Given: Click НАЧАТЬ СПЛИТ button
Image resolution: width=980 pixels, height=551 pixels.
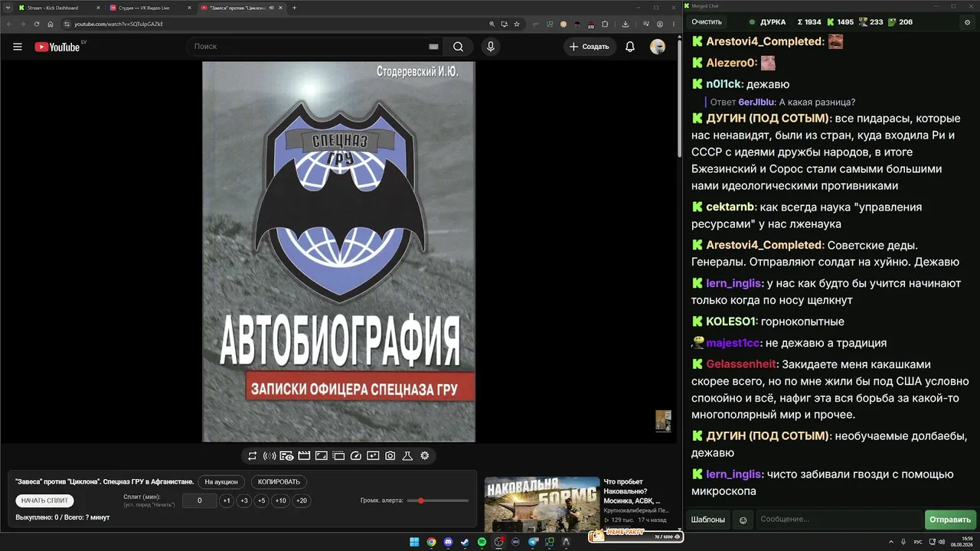Looking at the screenshot, I should [44, 500].
